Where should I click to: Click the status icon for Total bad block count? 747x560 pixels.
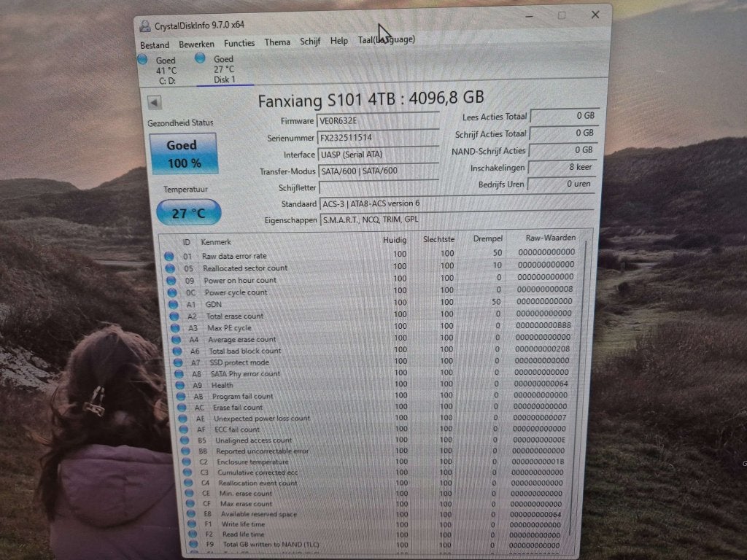coord(177,351)
